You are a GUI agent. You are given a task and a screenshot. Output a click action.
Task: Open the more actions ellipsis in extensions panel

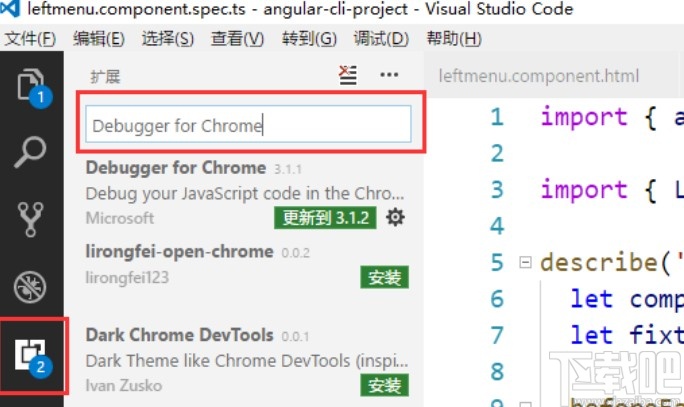[389, 75]
